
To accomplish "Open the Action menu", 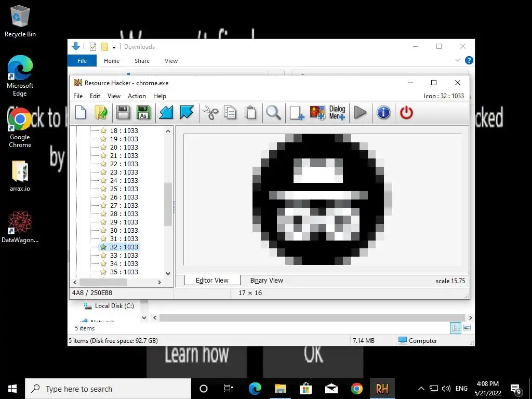I will click(137, 96).
